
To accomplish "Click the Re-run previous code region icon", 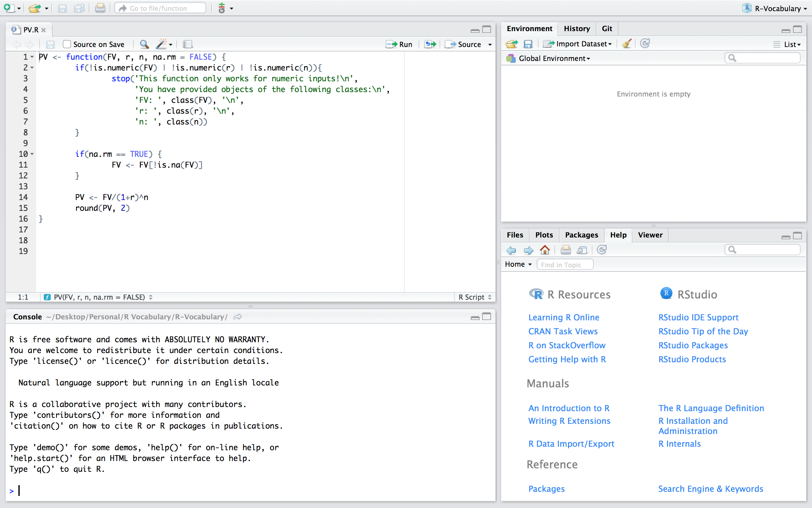I will [430, 44].
